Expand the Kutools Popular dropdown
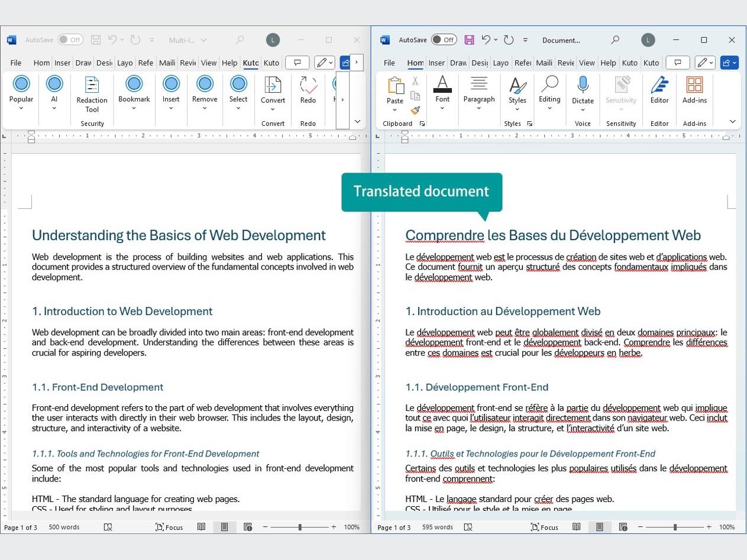Screen dimensions: 747x560 pyautogui.click(x=21, y=108)
